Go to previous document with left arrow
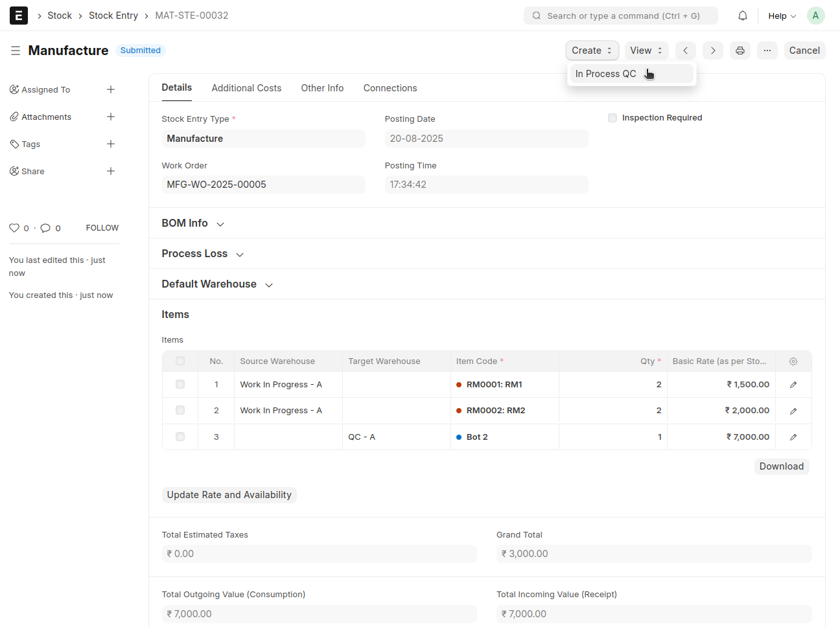 coord(685,51)
